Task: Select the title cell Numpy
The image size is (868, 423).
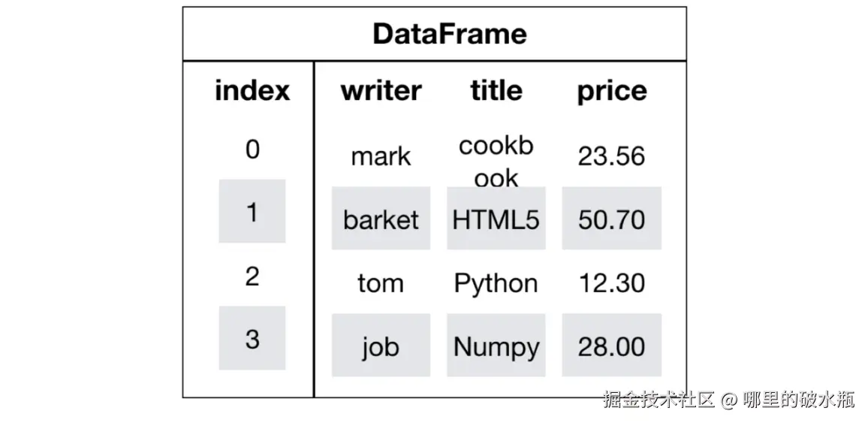Action: 496,346
